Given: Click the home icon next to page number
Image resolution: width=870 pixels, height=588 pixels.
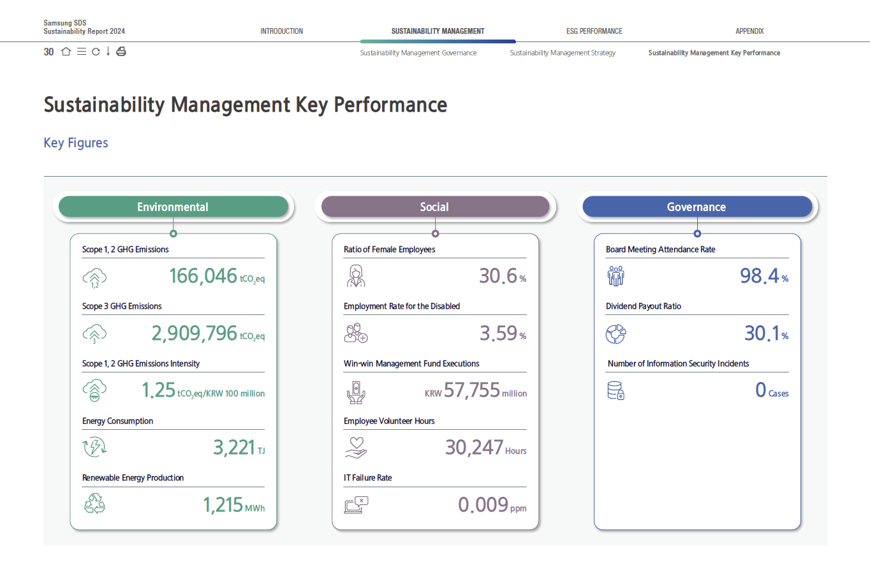Looking at the screenshot, I should point(66,52).
